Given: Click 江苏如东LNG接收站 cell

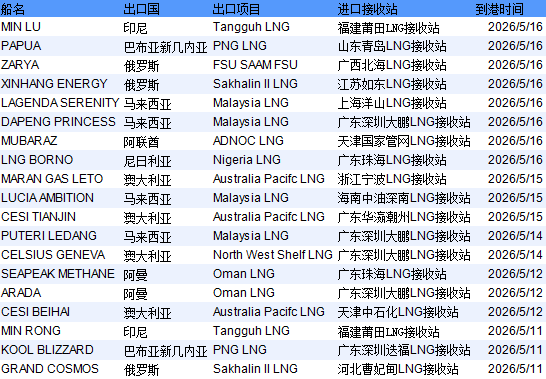Looking at the screenshot, I should click(392, 84).
